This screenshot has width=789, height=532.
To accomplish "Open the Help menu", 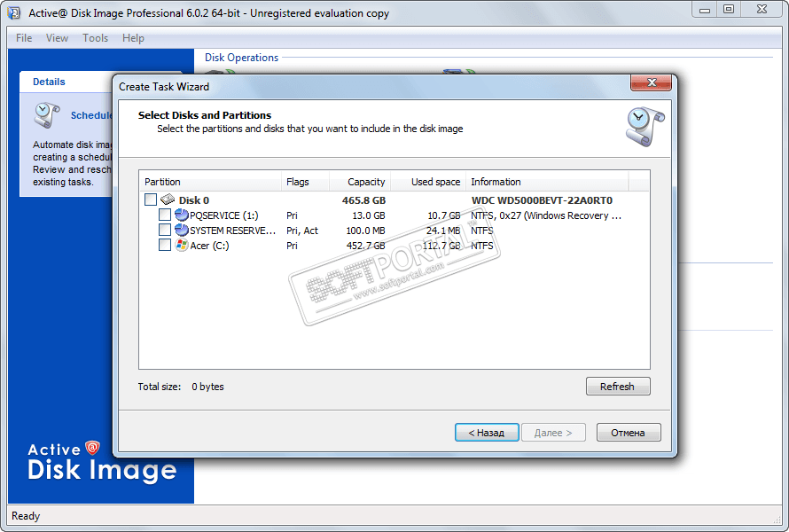I will [x=133, y=38].
